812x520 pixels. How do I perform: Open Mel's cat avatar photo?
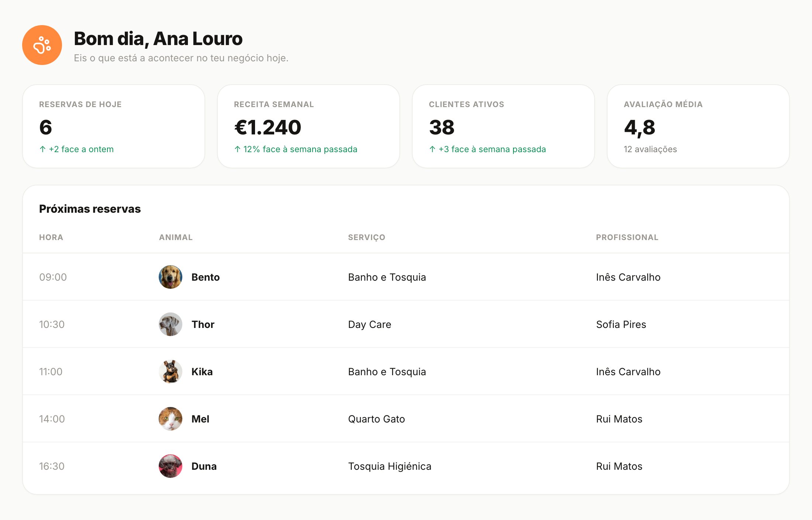click(171, 419)
